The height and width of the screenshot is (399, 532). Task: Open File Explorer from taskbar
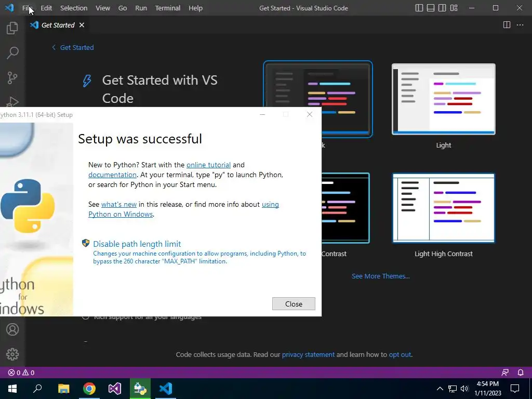coord(63,389)
